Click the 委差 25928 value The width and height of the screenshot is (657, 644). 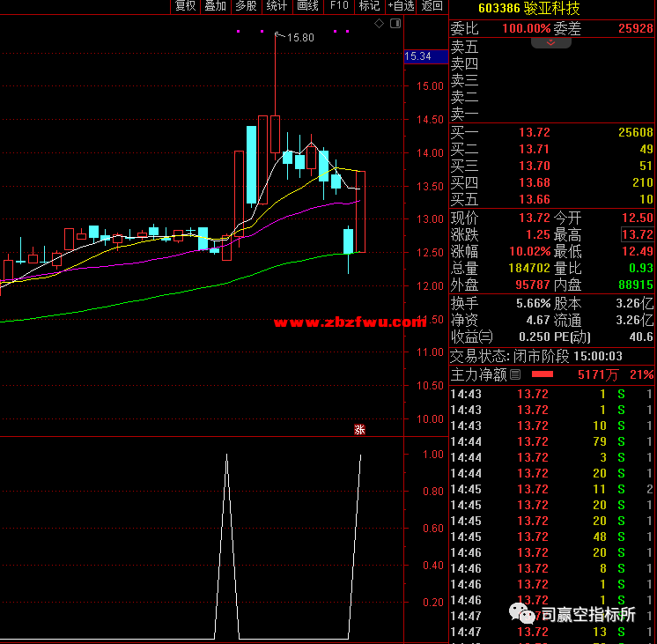pos(636,28)
